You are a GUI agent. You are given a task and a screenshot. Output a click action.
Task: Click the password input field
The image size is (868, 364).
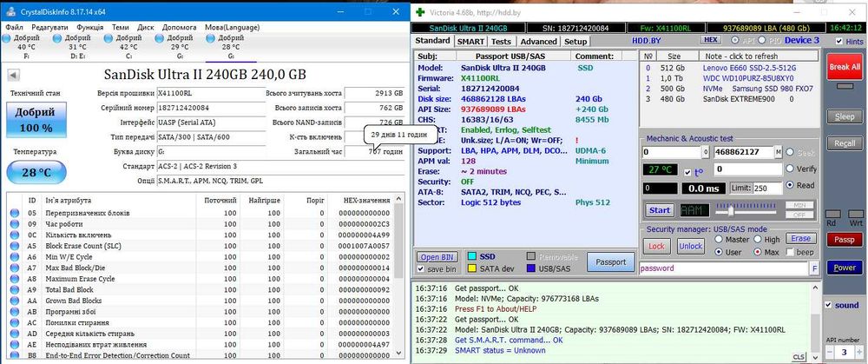point(724,268)
